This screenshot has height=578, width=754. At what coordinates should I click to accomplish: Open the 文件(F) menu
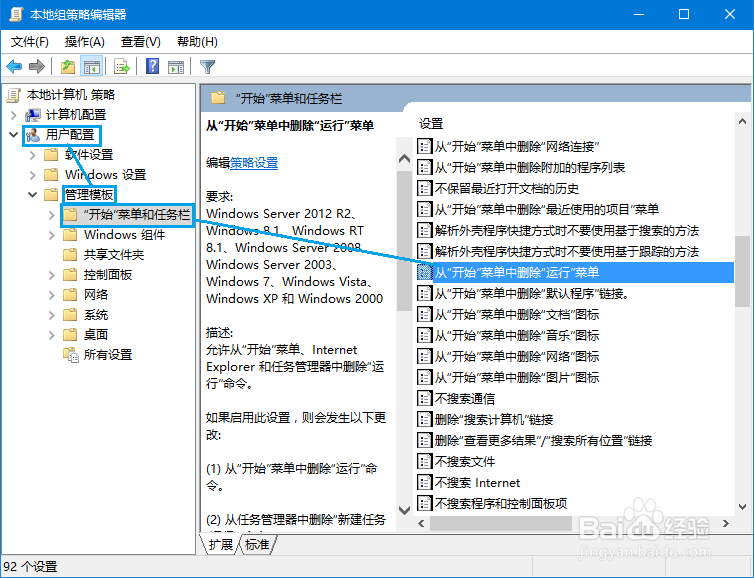(x=30, y=42)
